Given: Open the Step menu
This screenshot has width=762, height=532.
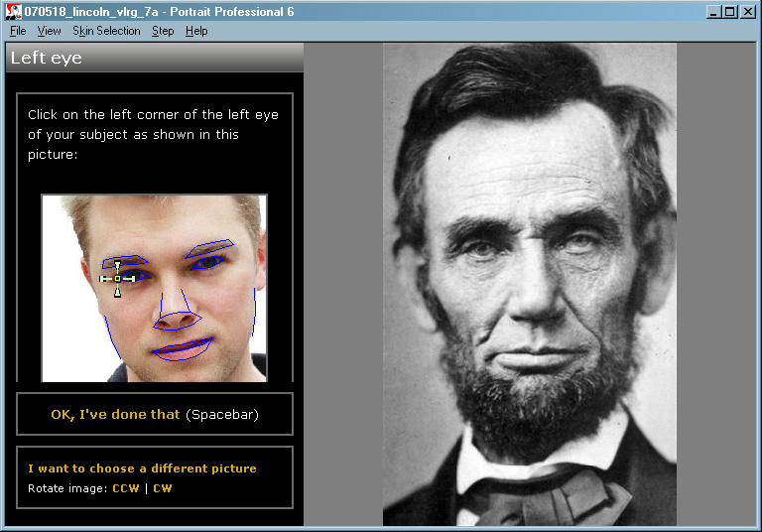Looking at the screenshot, I should point(163,31).
